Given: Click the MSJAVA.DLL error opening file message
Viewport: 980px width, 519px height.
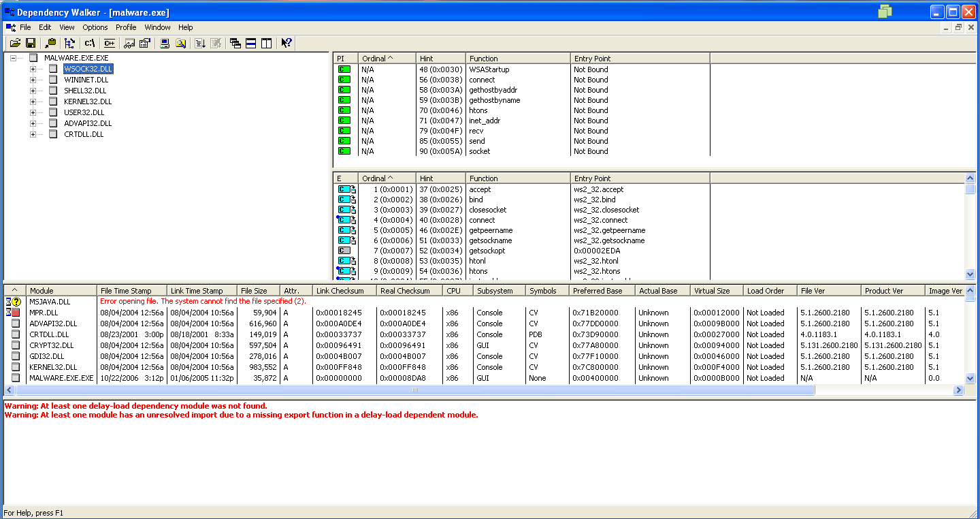Looking at the screenshot, I should pos(203,301).
